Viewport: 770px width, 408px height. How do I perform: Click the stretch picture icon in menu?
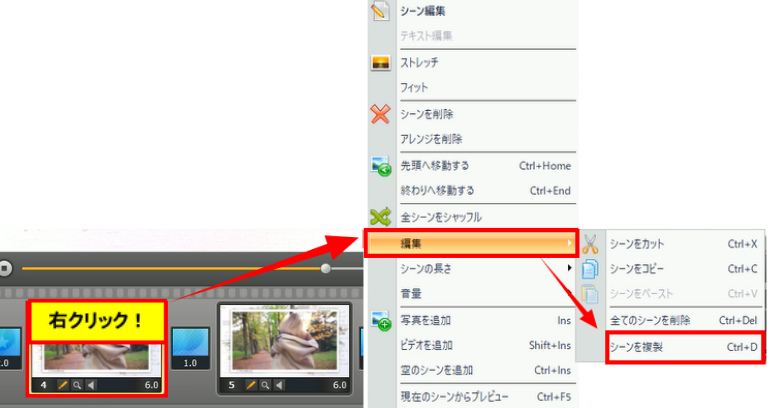click(x=380, y=62)
